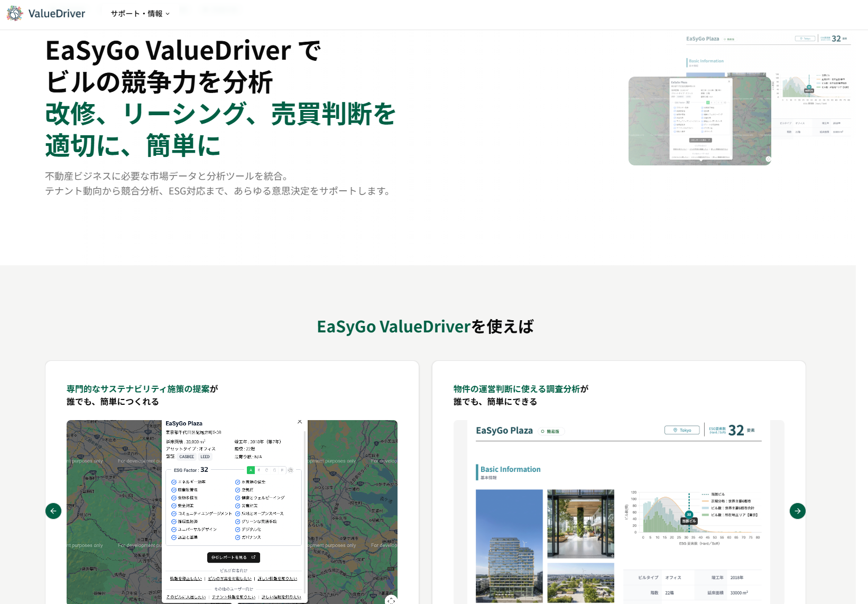The height and width of the screenshot is (604, 868).
Task: Click the Tokyo location button in the analysis card
Action: pos(682,430)
